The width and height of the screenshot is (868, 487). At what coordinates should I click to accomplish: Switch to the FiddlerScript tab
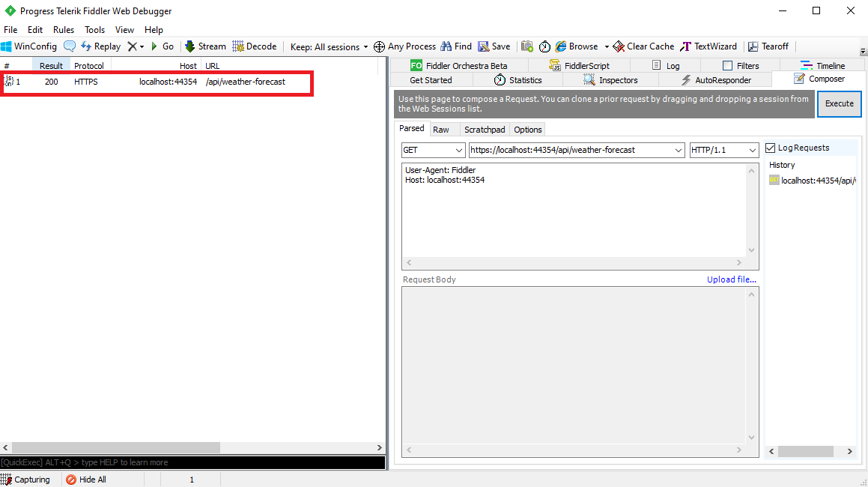579,65
